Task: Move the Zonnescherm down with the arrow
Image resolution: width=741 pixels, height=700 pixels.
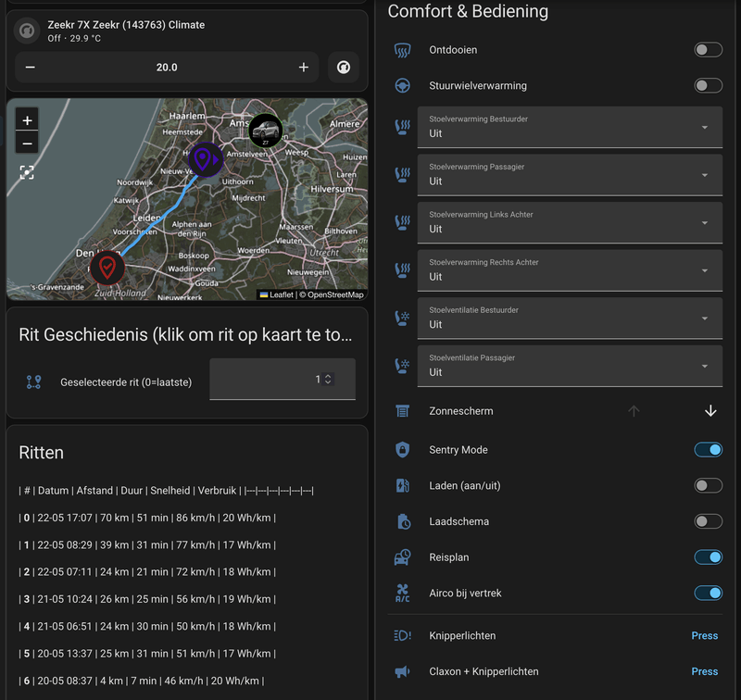Action: 710,411
